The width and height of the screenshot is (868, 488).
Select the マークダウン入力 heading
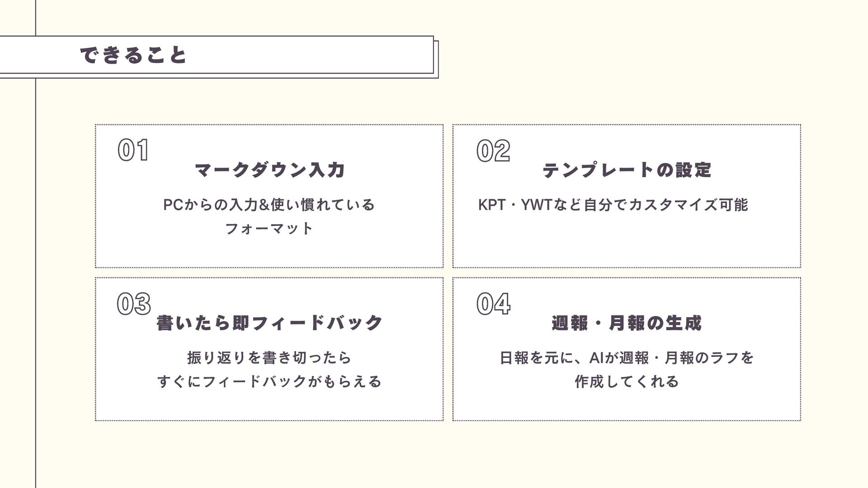click(x=269, y=170)
